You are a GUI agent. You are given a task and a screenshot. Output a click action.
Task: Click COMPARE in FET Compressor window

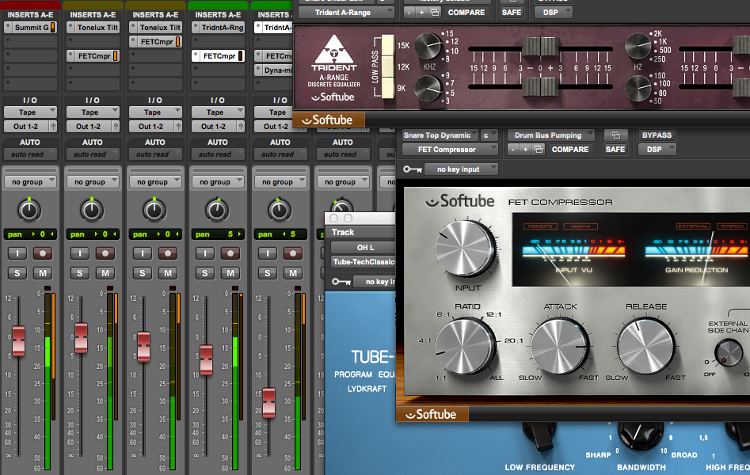tap(570, 150)
